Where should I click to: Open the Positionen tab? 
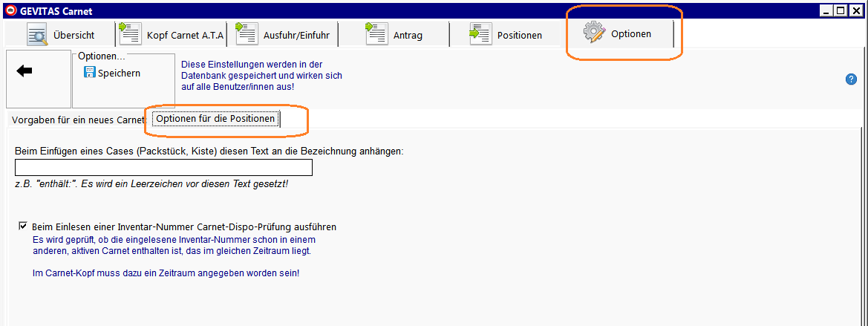(x=505, y=35)
